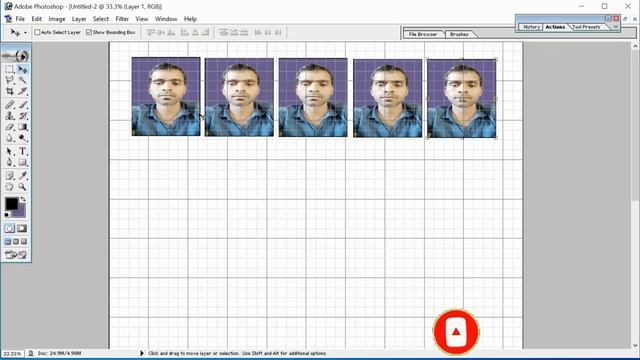The image size is (640, 360).
Task: Choose Full Screen Mode
Action: [24, 242]
